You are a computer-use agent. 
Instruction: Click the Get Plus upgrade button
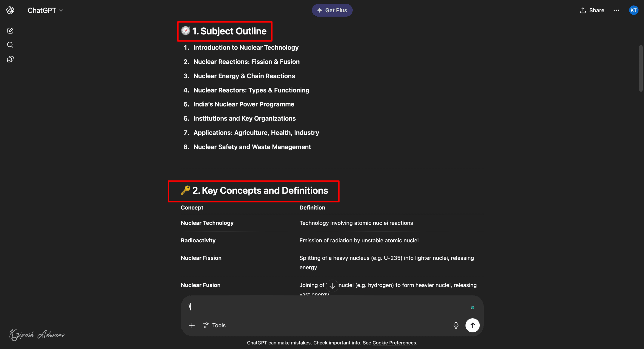tap(332, 10)
